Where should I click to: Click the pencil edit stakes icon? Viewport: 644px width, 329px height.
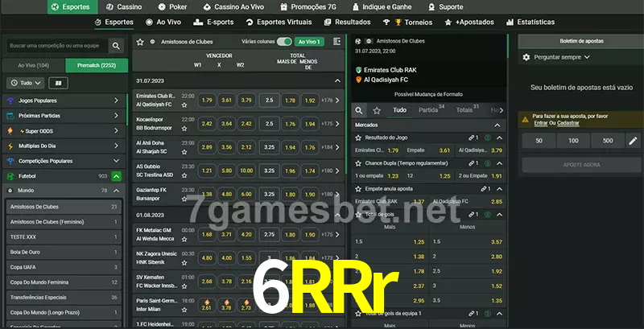633,141
